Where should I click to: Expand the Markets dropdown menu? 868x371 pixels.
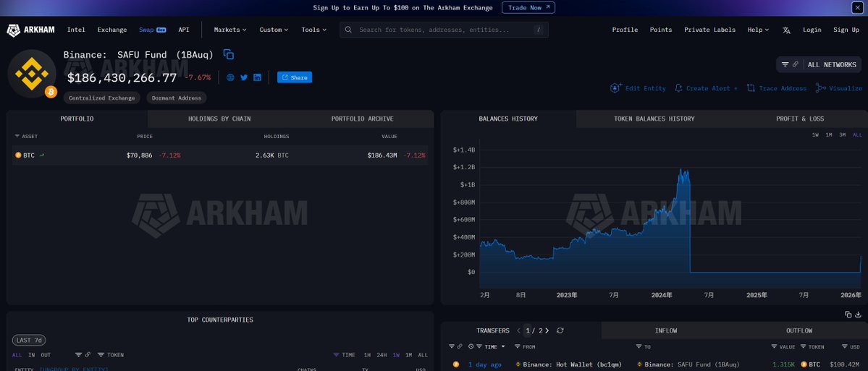(x=230, y=30)
